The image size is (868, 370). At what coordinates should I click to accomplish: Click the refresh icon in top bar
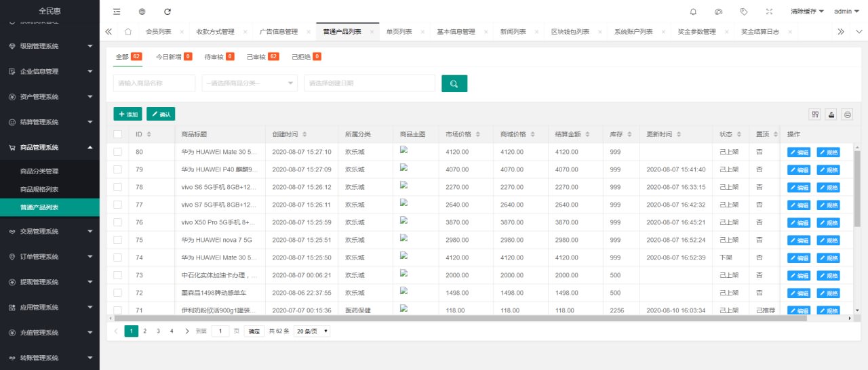click(x=167, y=12)
